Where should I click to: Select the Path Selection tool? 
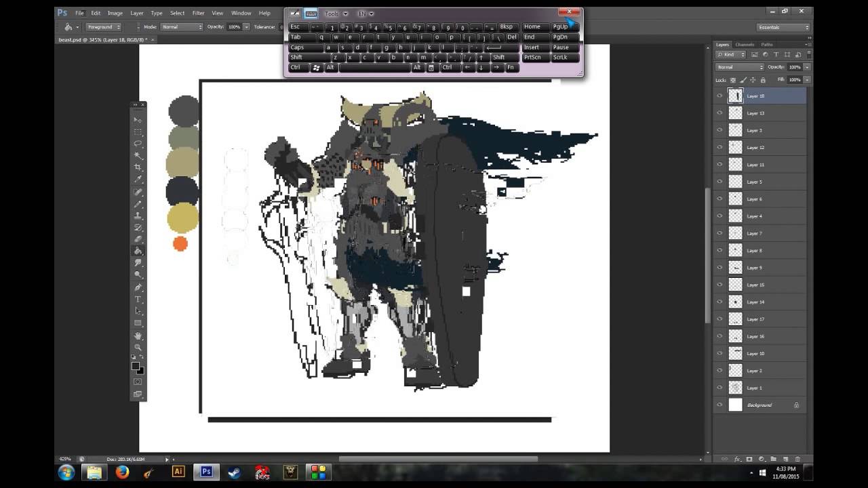point(138,311)
